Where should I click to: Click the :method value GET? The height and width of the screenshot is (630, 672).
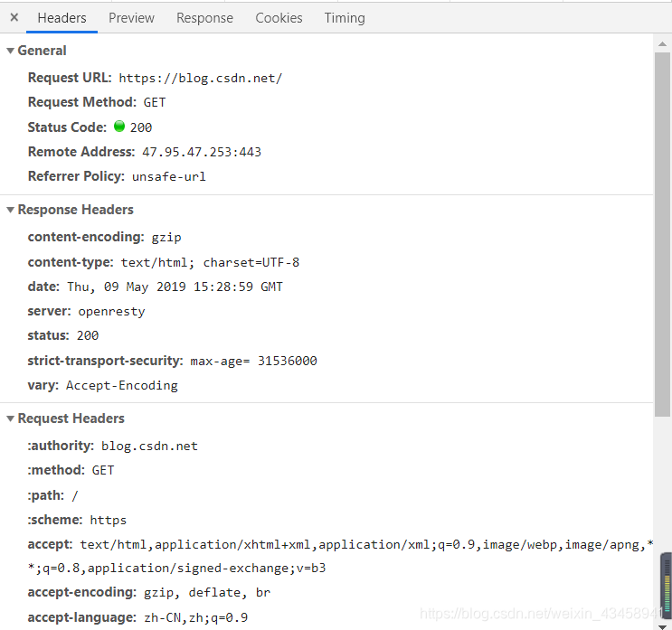point(103,471)
